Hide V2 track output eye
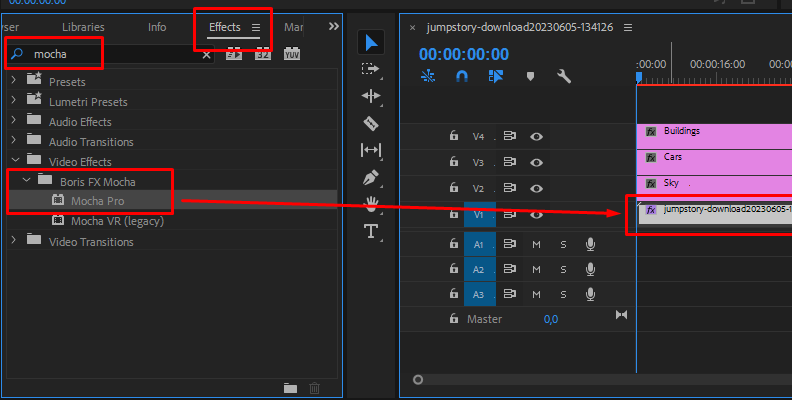 (x=536, y=188)
